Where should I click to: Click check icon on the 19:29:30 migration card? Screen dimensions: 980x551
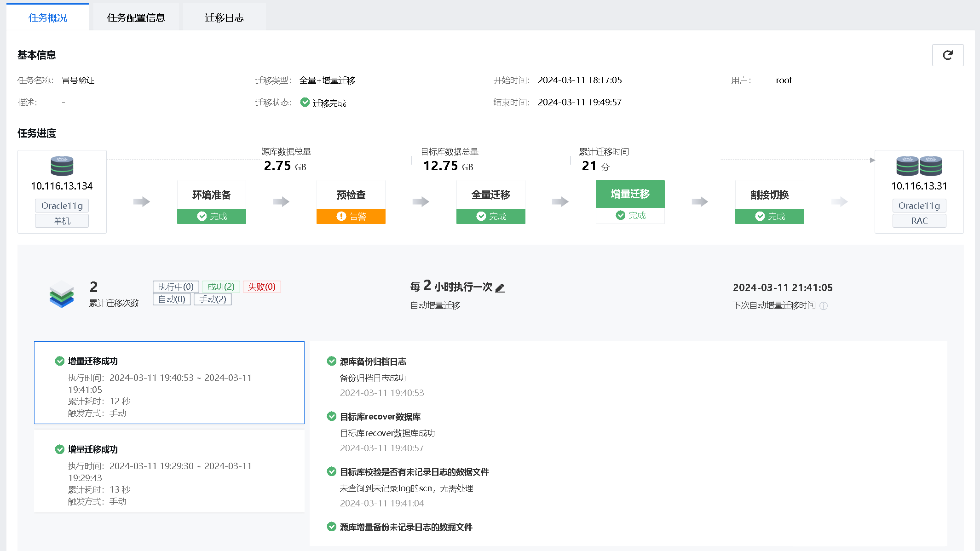59,449
